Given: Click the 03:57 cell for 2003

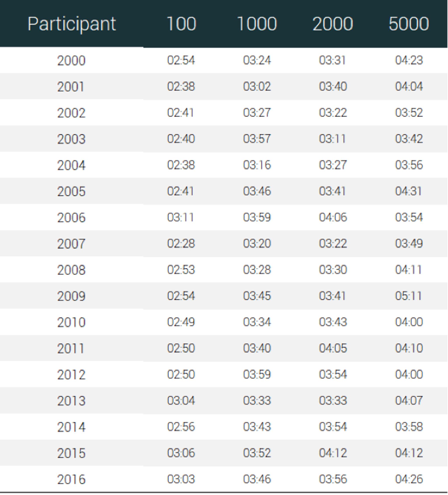Looking at the screenshot, I should (257, 139).
